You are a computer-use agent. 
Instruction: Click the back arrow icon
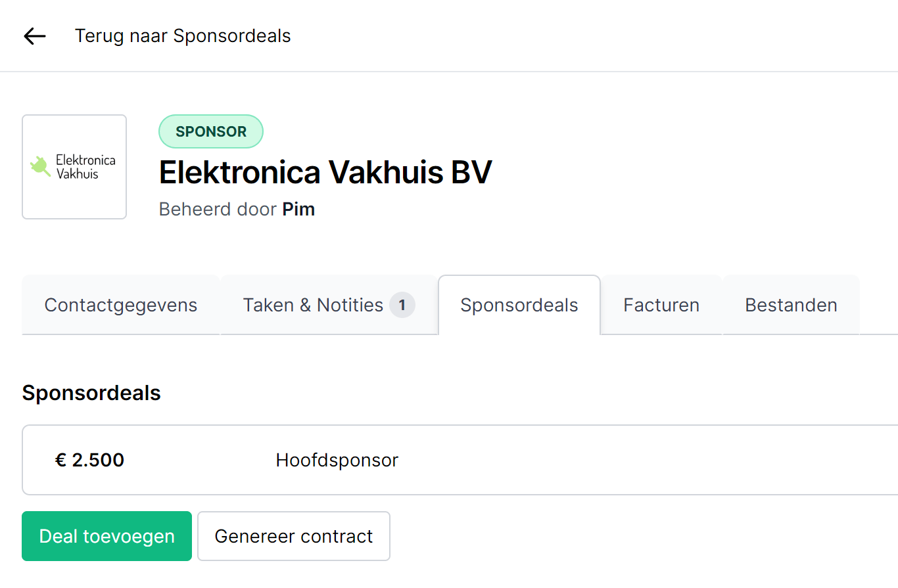(x=35, y=35)
